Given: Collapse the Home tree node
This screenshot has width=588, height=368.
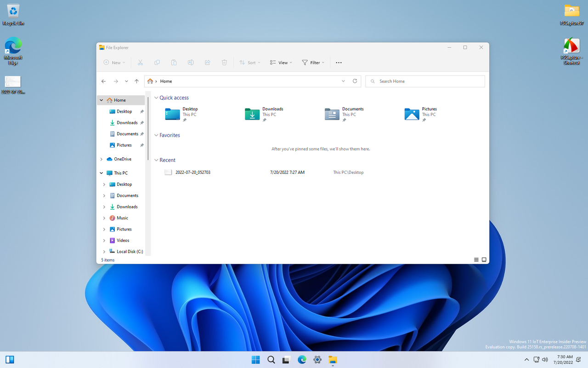Looking at the screenshot, I should (x=102, y=100).
